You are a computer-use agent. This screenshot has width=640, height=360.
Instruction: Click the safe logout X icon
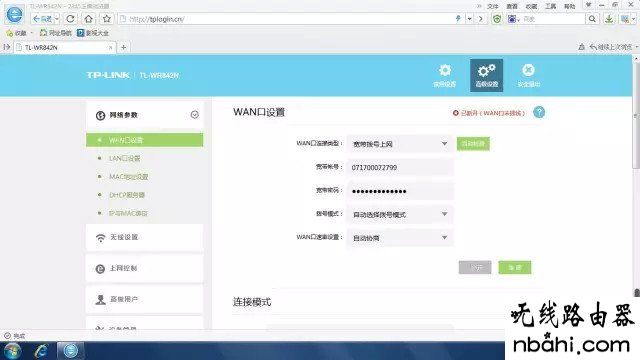[528, 70]
